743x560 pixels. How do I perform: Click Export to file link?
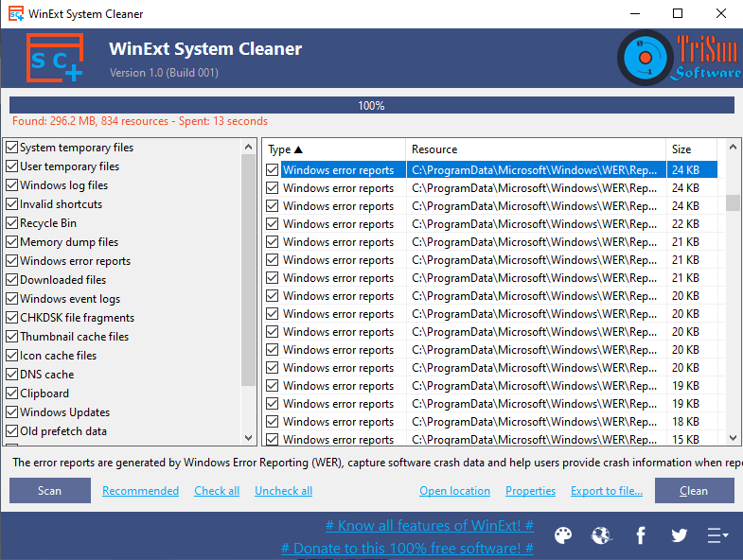pos(607,491)
